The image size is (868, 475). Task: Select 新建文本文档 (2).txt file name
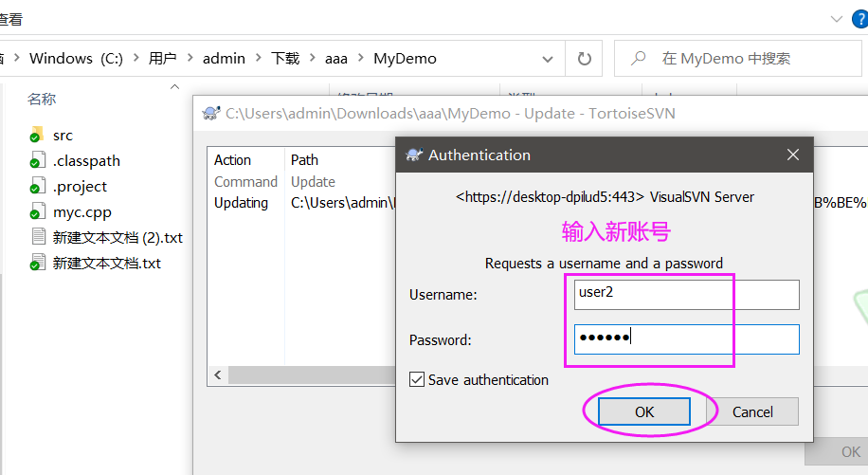118,237
